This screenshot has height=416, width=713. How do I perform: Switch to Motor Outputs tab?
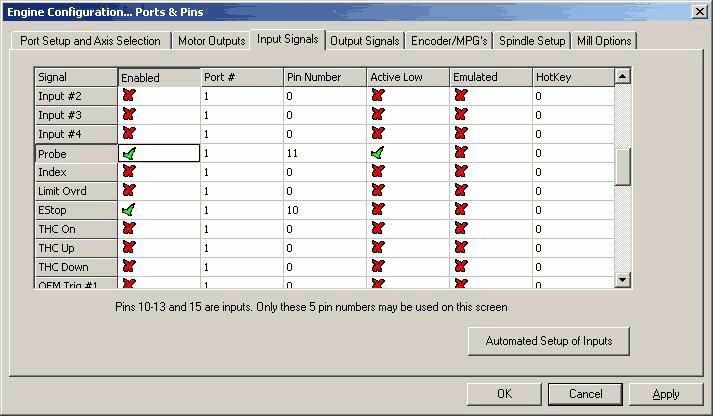point(211,41)
